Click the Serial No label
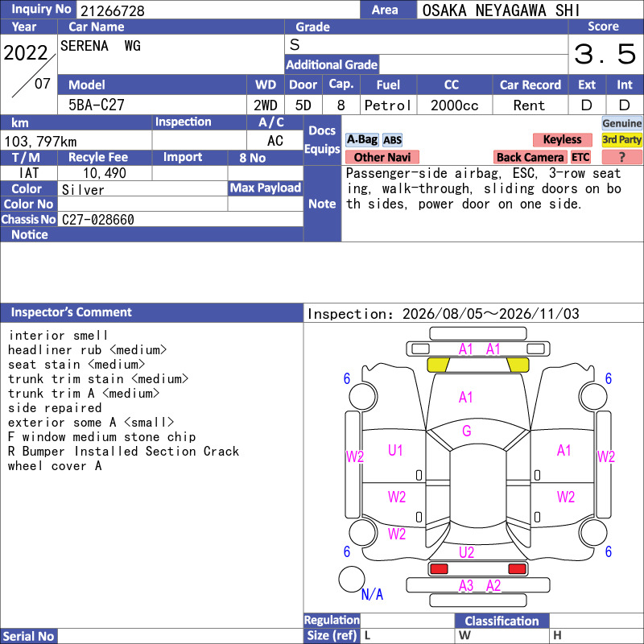644x644 pixels. pyautogui.click(x=28, y=636)
